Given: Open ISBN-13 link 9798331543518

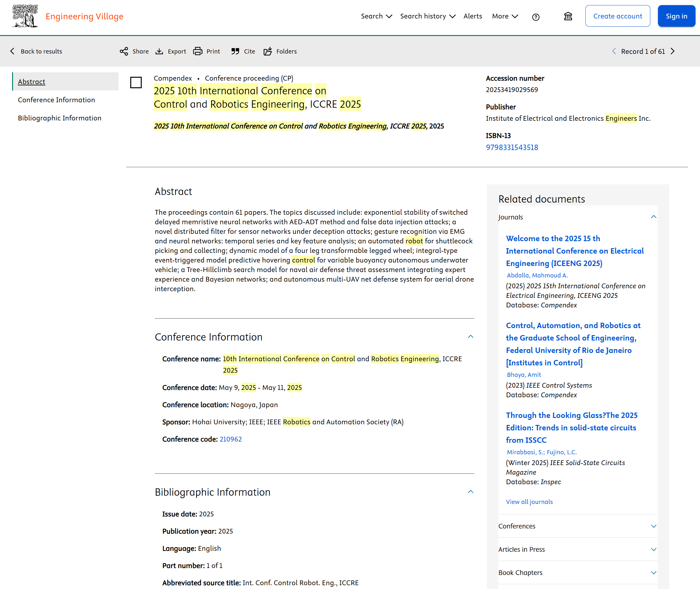Looking at the screenshot, I should [512, 147].
